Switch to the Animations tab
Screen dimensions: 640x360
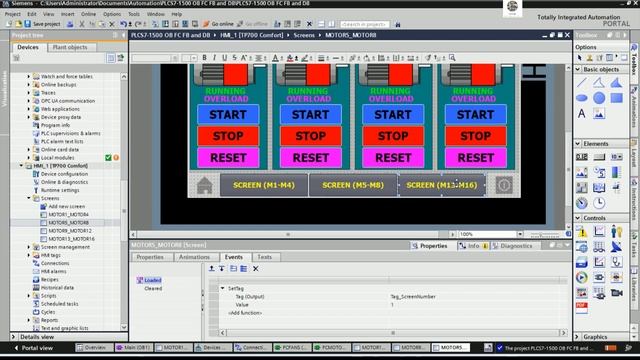[194, 257]
